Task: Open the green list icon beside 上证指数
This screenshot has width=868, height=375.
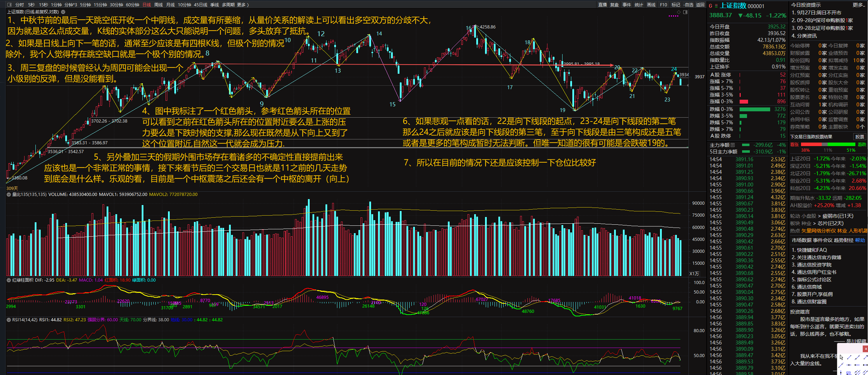Action: 716,6
